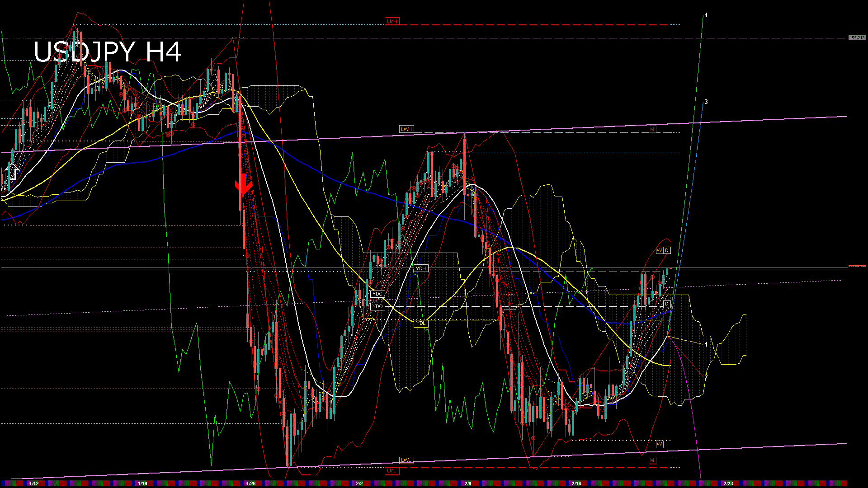The height and width of the screenshot is (488, 868).
Task: Click the lower orange W box
Action: coord(660,444)
